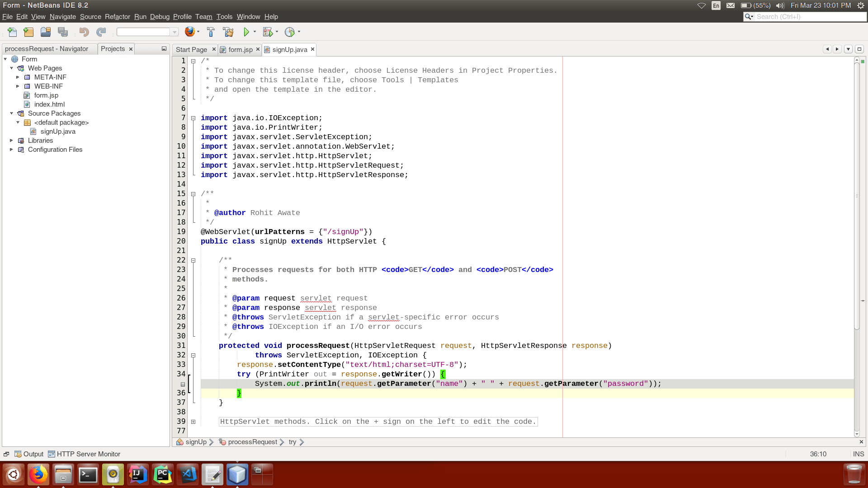Click the Search (Ctrl+I) input field

click(809, 17)
